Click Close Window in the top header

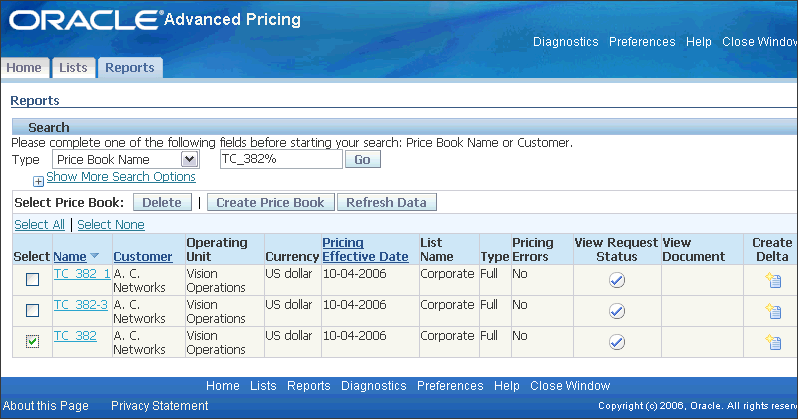[x=759, y=42]
